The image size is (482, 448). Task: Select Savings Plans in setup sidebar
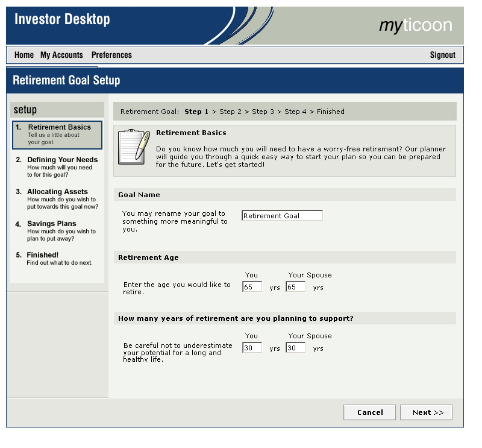(x=51, y=224)
